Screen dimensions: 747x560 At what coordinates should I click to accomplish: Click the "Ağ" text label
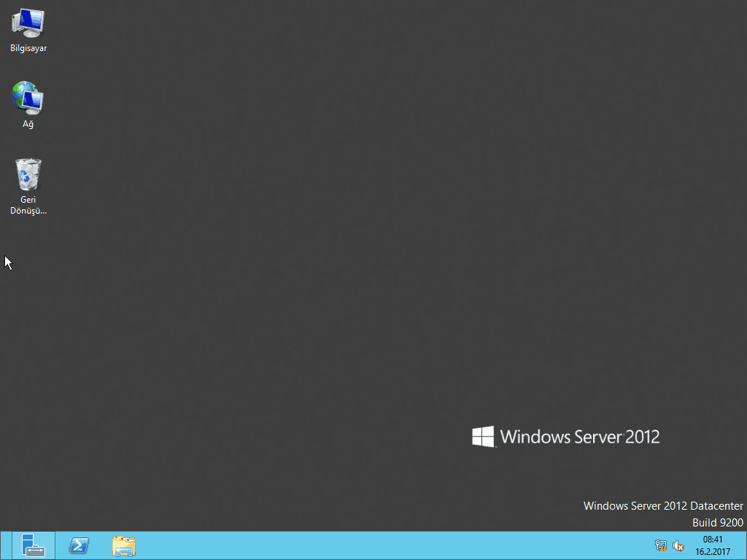[x=28, y=125]
